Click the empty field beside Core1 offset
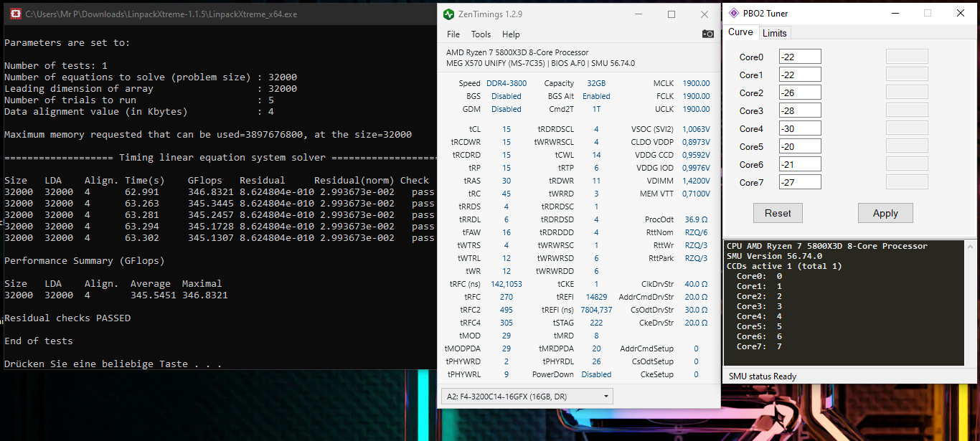Viewport: 980px width, 441px height. [906, 73]
